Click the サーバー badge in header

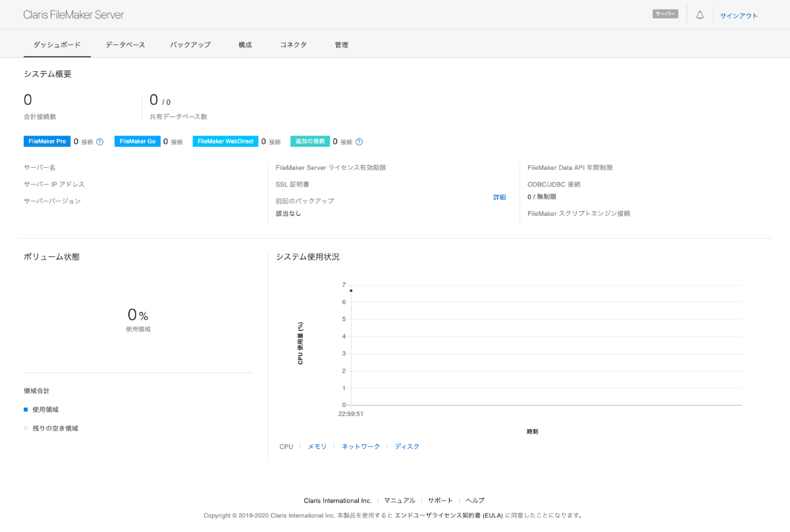click(x=665, y=14)
